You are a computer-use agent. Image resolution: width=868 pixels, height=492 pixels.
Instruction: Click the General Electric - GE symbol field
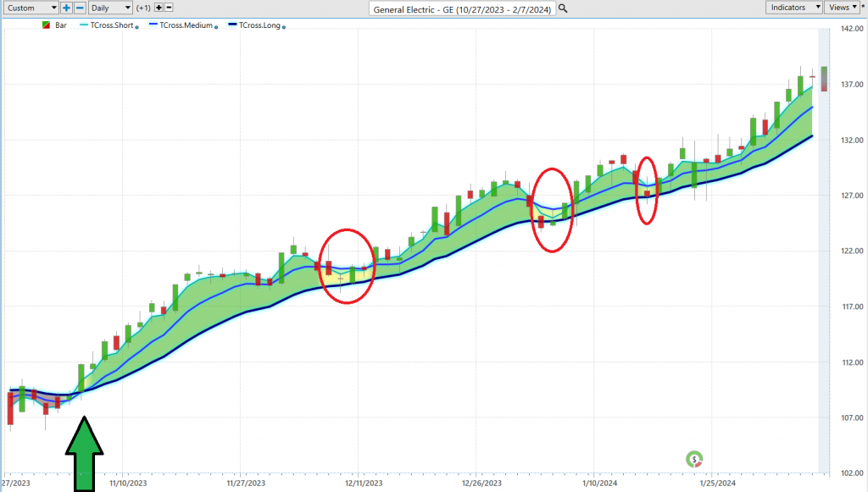coord(462,8)
